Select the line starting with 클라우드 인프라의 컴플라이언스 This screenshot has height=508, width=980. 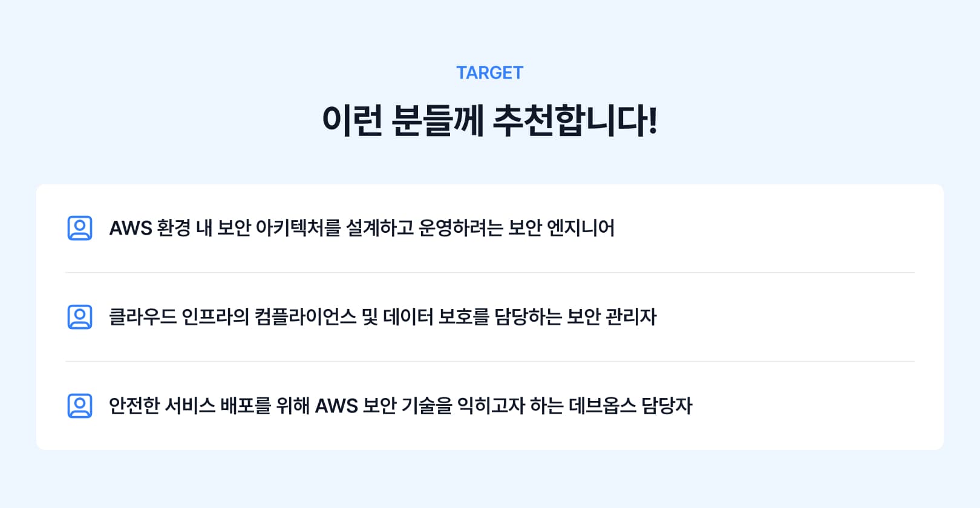(382, 317)
